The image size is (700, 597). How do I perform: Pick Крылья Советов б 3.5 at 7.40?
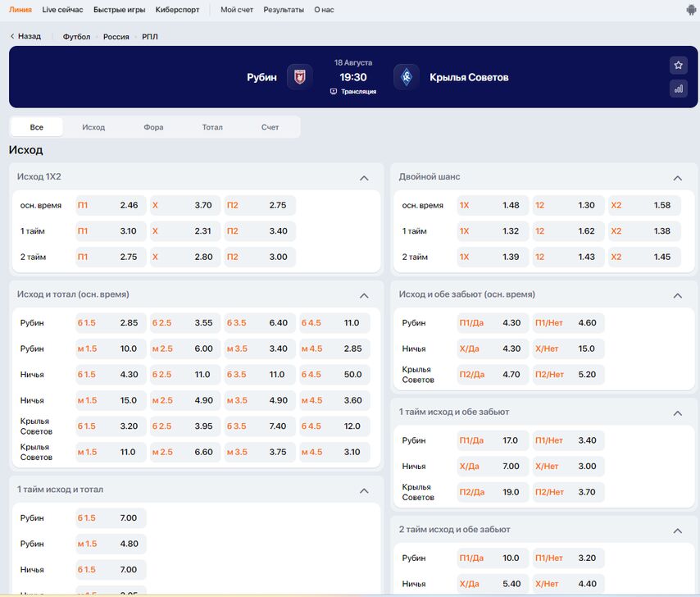[x=260, y=426]
